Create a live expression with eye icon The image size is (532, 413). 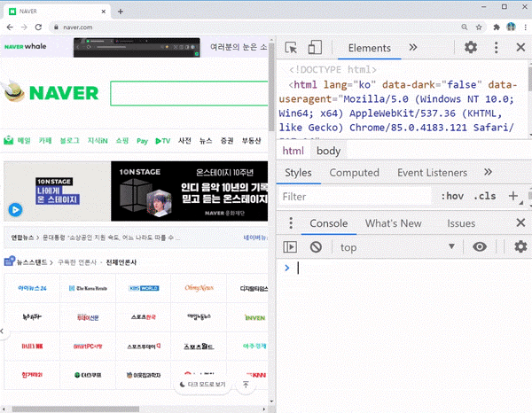(x=480, y=246)
